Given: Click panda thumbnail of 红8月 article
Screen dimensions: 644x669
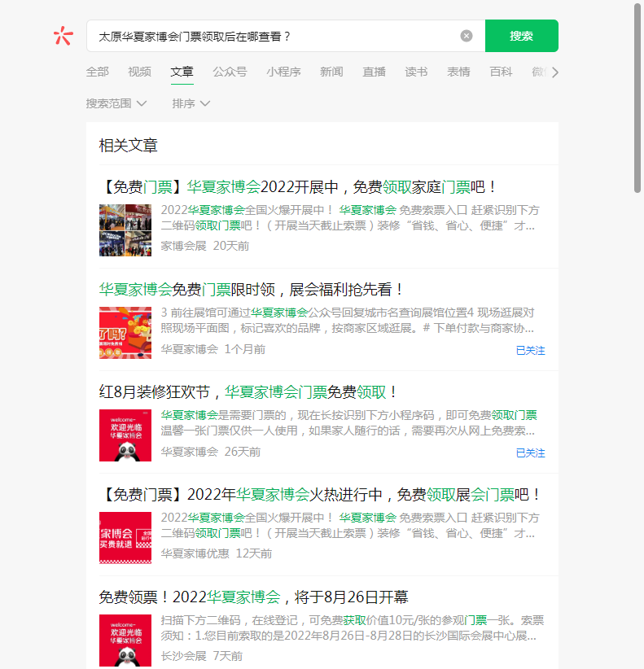Looking at the screenshot, I should (x=125, y=435).
